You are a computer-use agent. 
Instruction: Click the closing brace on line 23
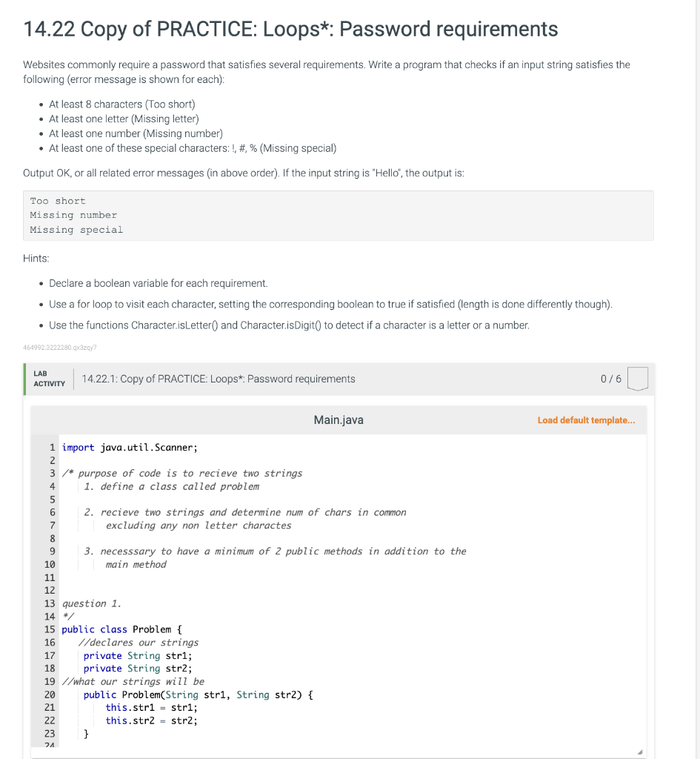87,733
